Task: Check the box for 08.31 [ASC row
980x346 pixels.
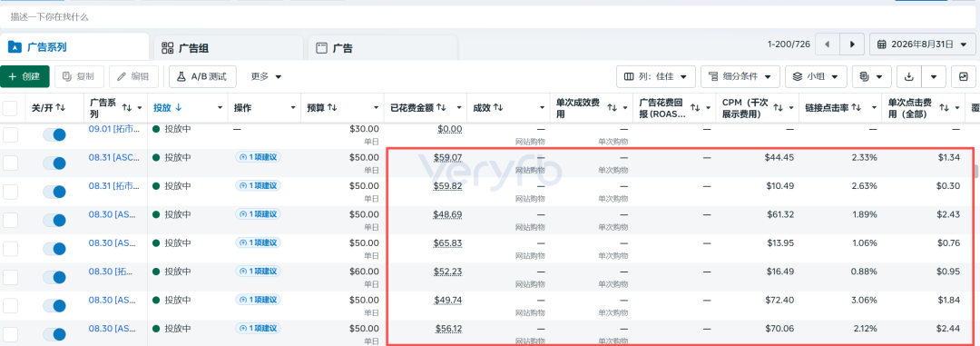Action: [x=10, y=163]
